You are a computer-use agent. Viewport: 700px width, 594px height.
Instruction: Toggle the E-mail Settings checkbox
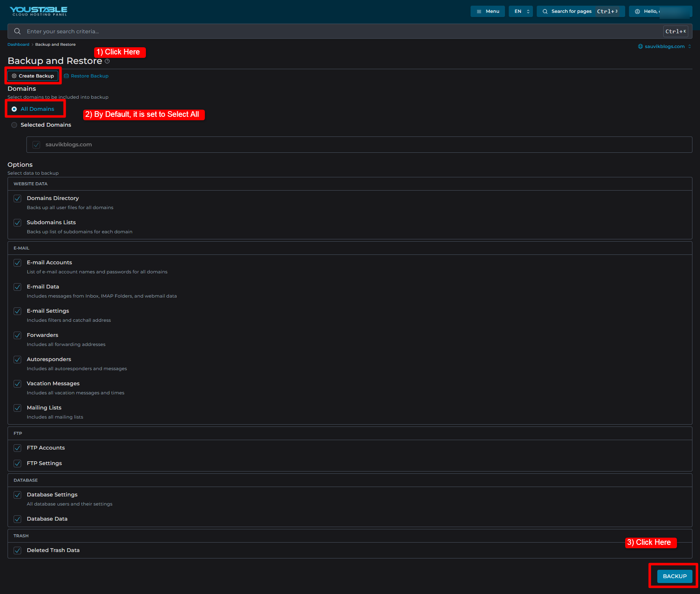point(17,311)
